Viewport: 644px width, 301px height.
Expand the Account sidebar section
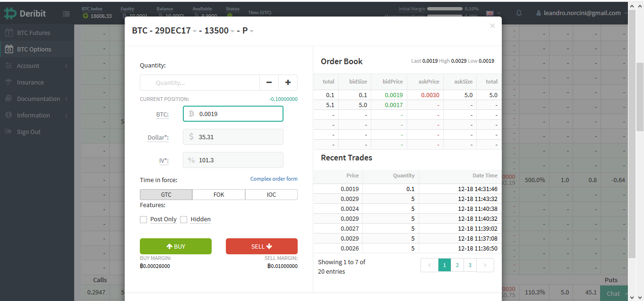pos(37,66)
